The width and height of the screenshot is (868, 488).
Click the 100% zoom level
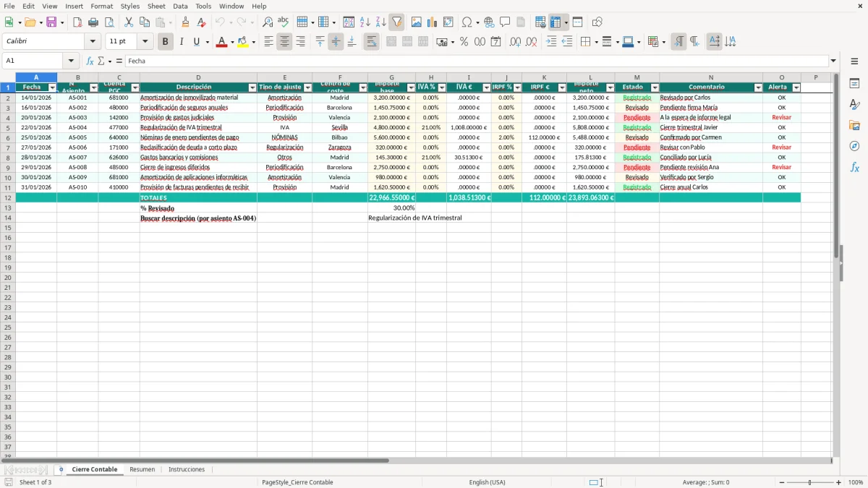[x=856, y=482]
